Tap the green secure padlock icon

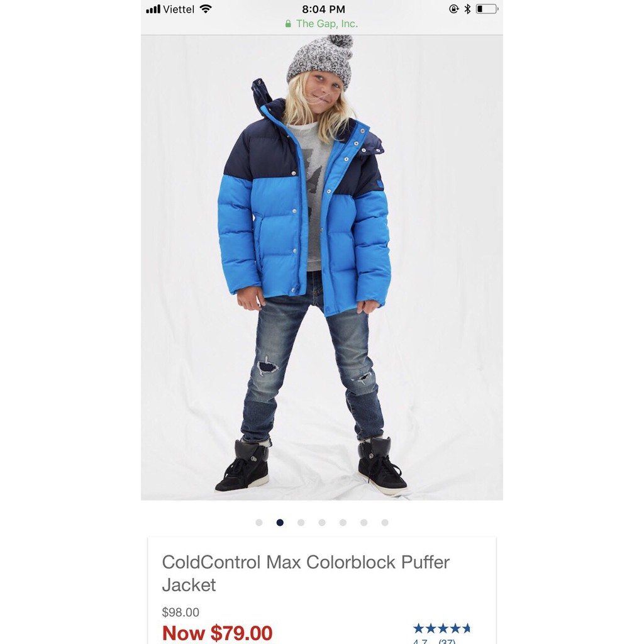(288, 24)
